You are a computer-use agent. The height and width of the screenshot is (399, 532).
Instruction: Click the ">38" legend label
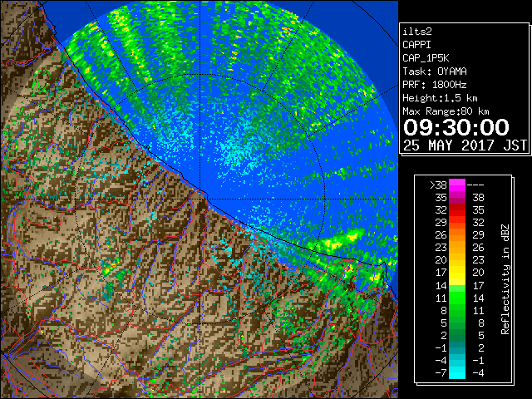(x=438, y=185)
